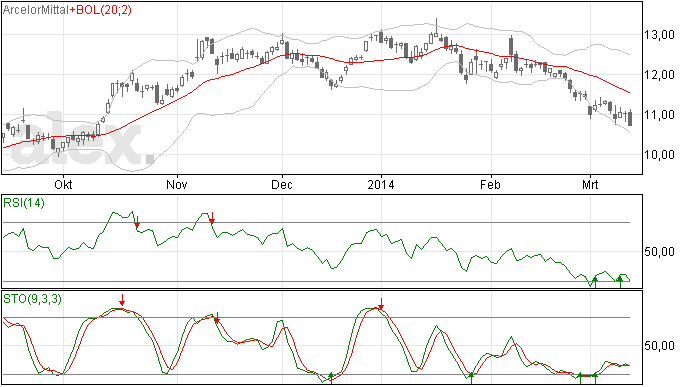
Task: Click the 50,00 label of the STO panel
Action: 659,346
